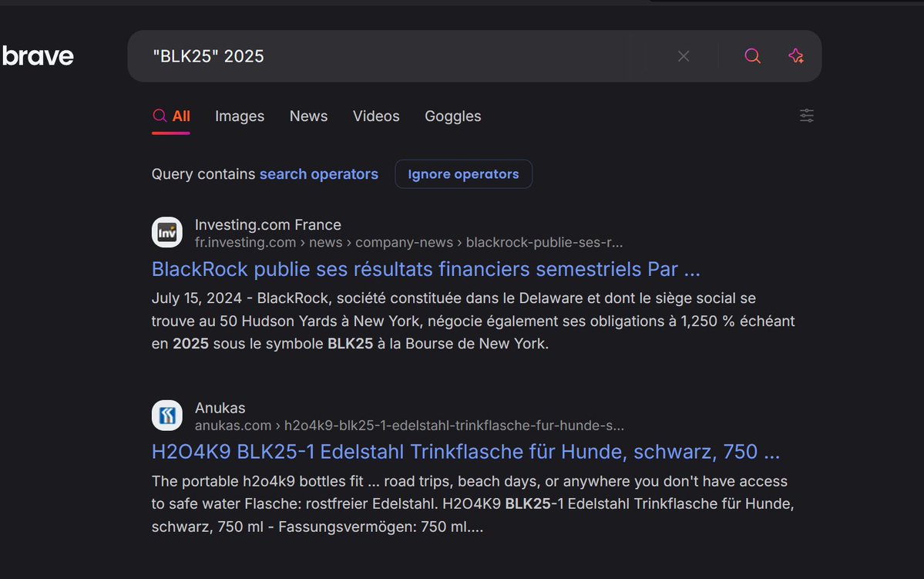Switch to the News tab
Viewport: 924px width, 579px height.
(308, 116)
